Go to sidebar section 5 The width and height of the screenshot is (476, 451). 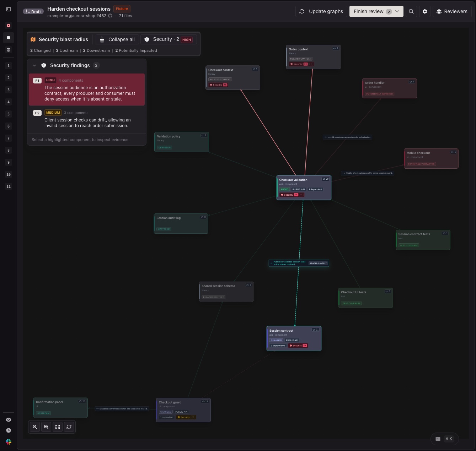9,114
